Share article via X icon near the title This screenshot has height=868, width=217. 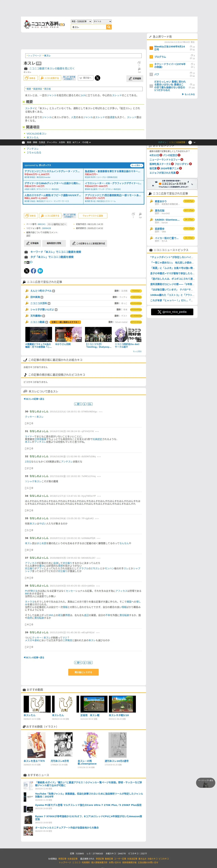click(97, 78)
